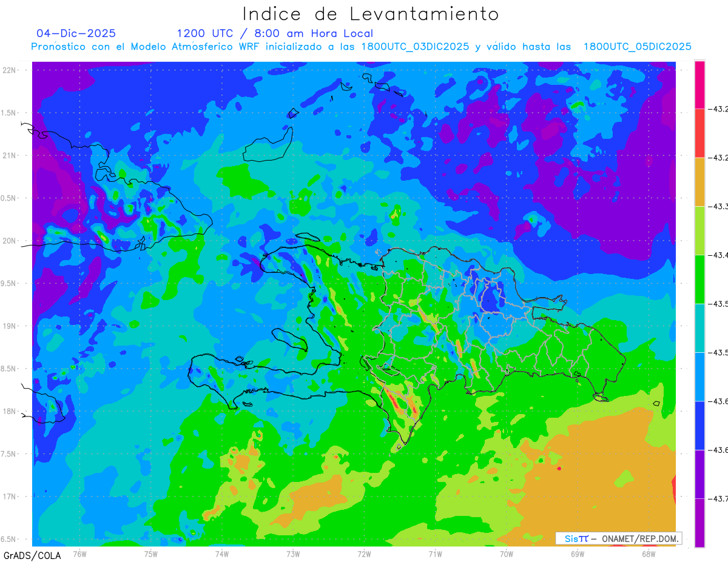Click the '71W' longitude label
The image size is (728, 562).
435,554
